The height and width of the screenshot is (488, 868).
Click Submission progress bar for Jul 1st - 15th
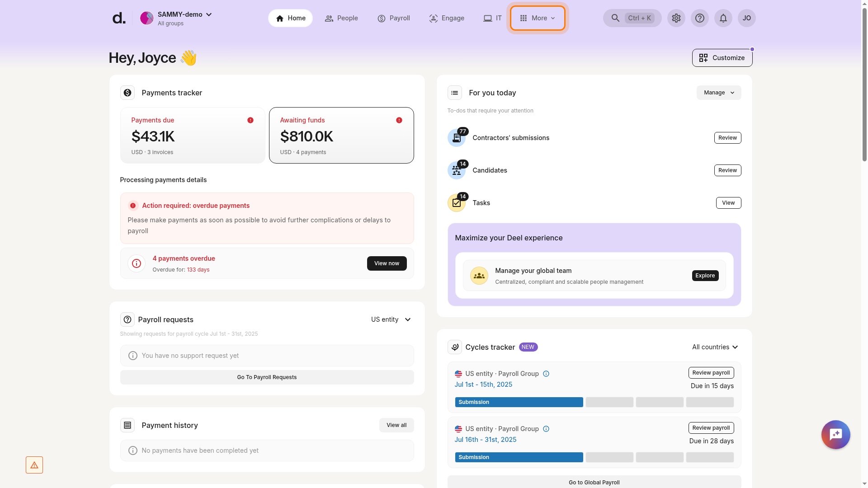tap(519, 402)
